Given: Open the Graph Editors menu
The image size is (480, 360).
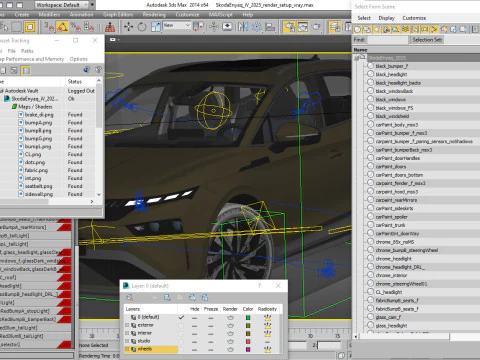Looking at the screenshot, I should click(118, 15).
